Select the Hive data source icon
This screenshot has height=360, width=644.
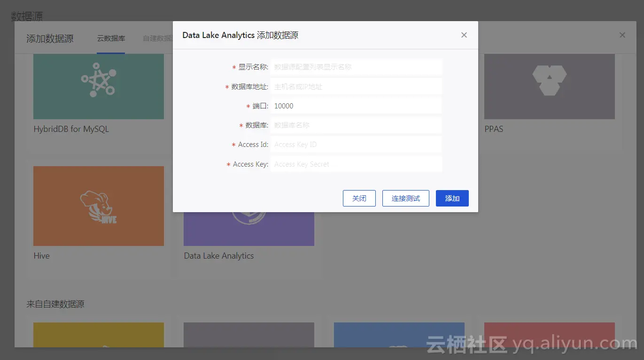(x=99, y=206)
